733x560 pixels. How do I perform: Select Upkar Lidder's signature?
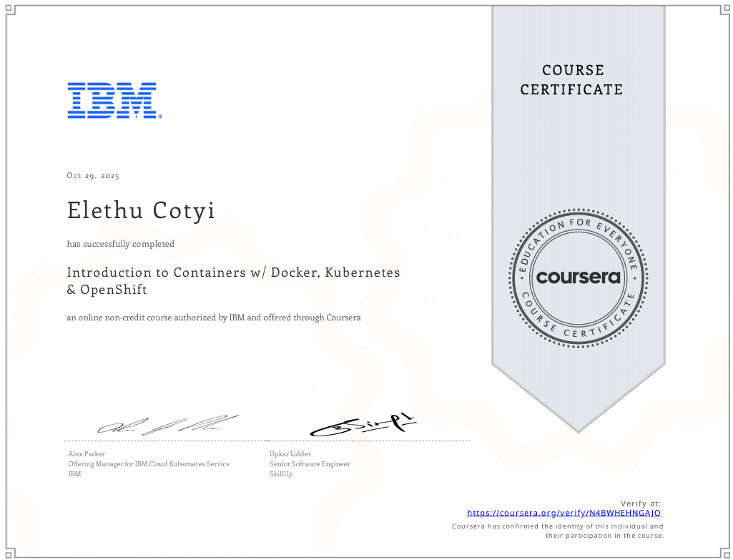pyautogui.click(x=365, y=422)
